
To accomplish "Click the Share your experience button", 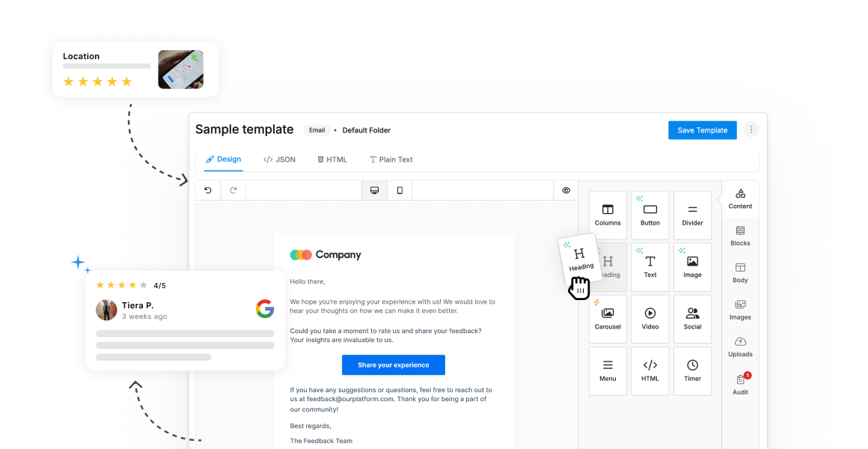I will pos(394,365).
